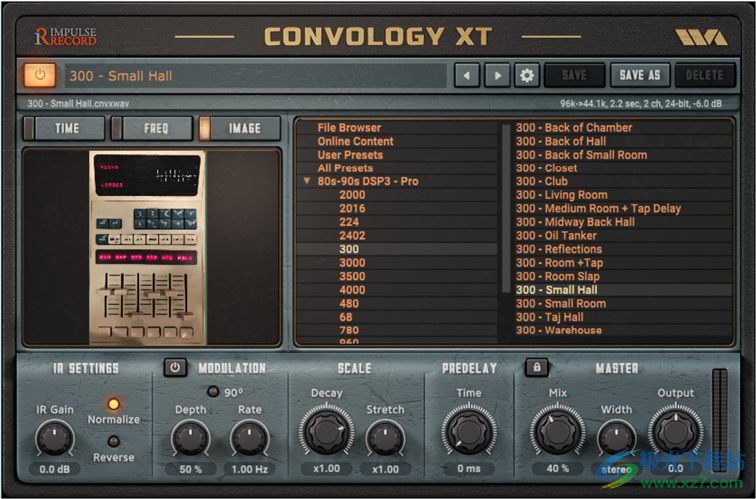Load 300 - Medium Room + Tap Delay preset
Viewport: 756px width, 499px height.
pyautogui.click(x=598, y=208)
